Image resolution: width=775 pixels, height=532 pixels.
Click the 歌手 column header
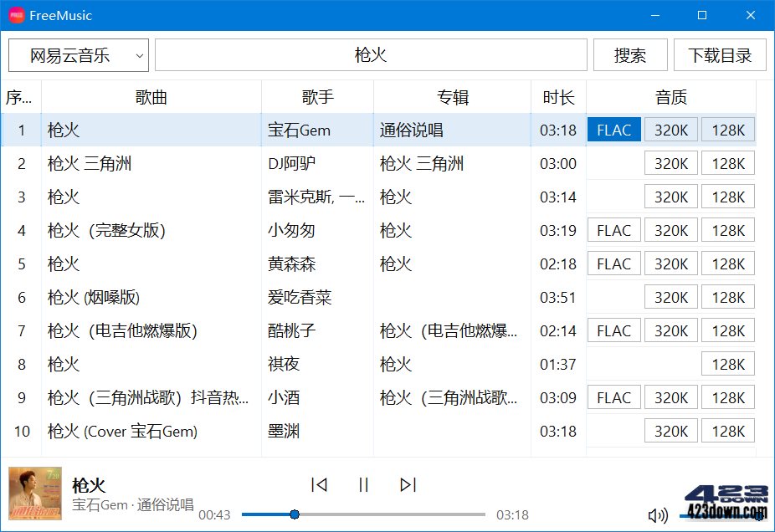[x=317, y=97]
